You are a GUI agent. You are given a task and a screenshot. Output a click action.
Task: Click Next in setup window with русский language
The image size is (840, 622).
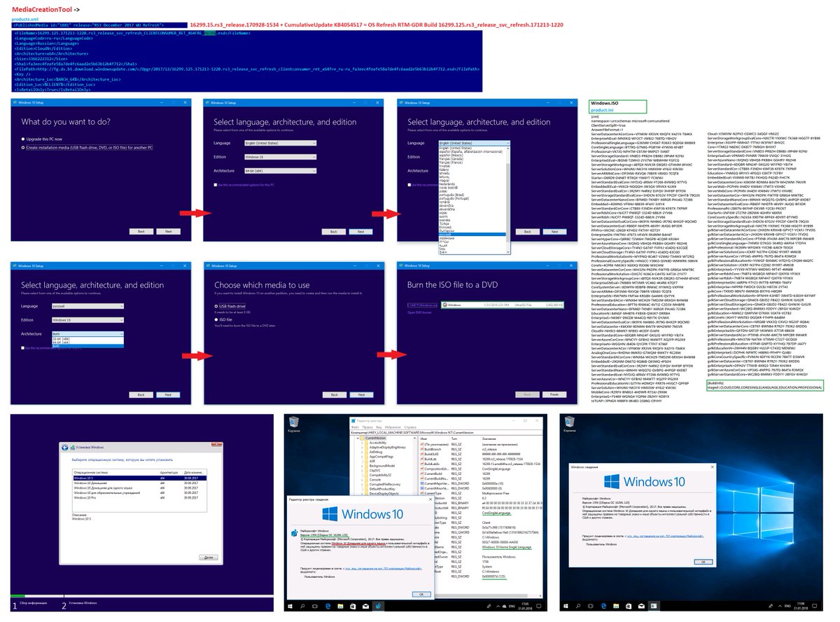(168, 395)
